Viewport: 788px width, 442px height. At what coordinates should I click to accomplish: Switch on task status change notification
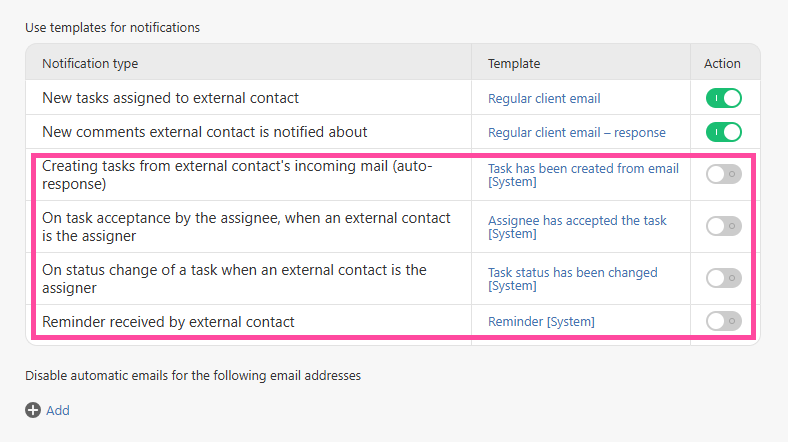coord(723,278)
